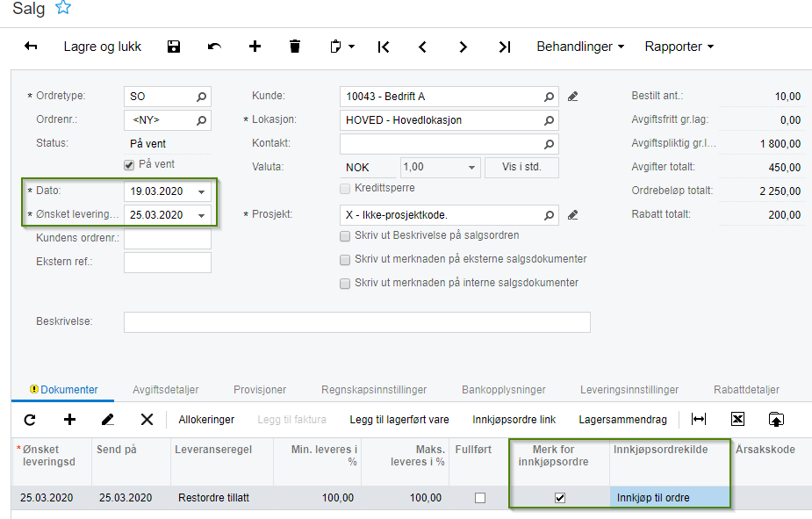Open the Leveringsinnstillinger tab
The width and height of the screenshot is (812, 519).
click(x=629, y=390)
